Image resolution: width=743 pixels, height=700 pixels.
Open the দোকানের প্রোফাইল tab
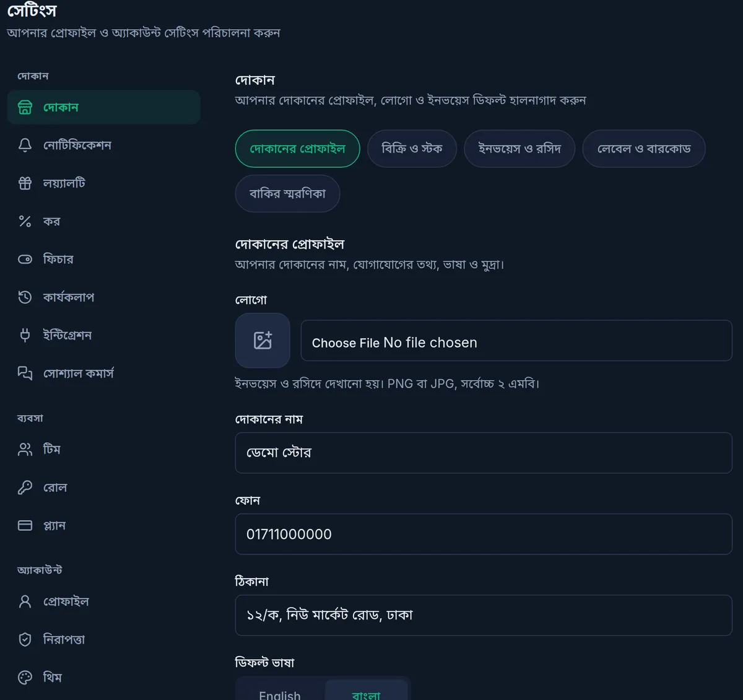coord(297,149)
